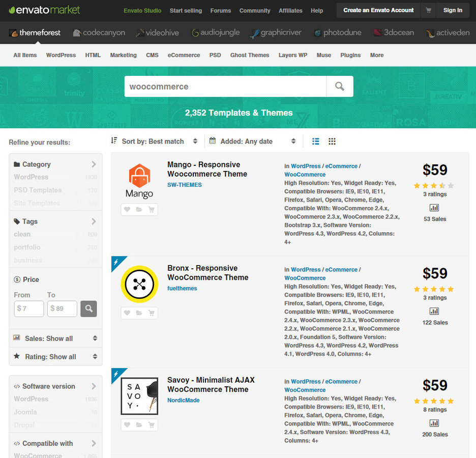Add Savoy theme to collection folder icon

pyautogui.click(x=139, y=424)
